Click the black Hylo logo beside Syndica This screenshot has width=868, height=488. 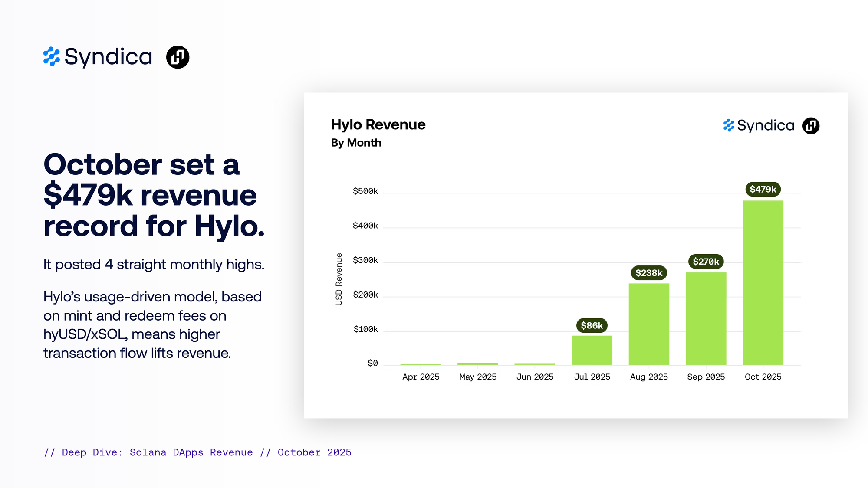178,57
